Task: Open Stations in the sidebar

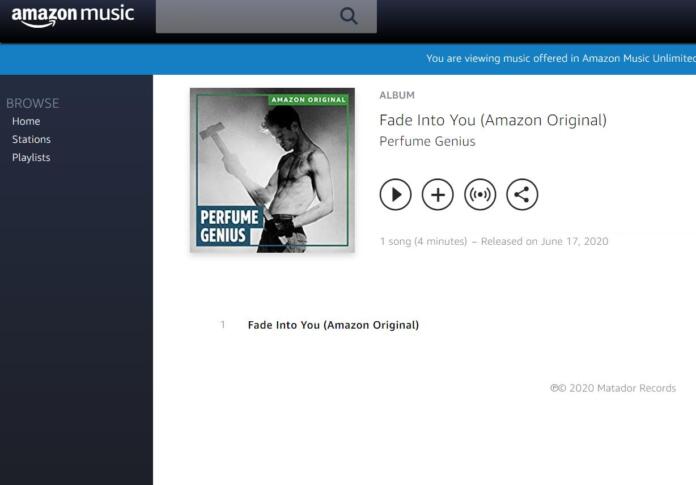Action: (x=31, y=139)
